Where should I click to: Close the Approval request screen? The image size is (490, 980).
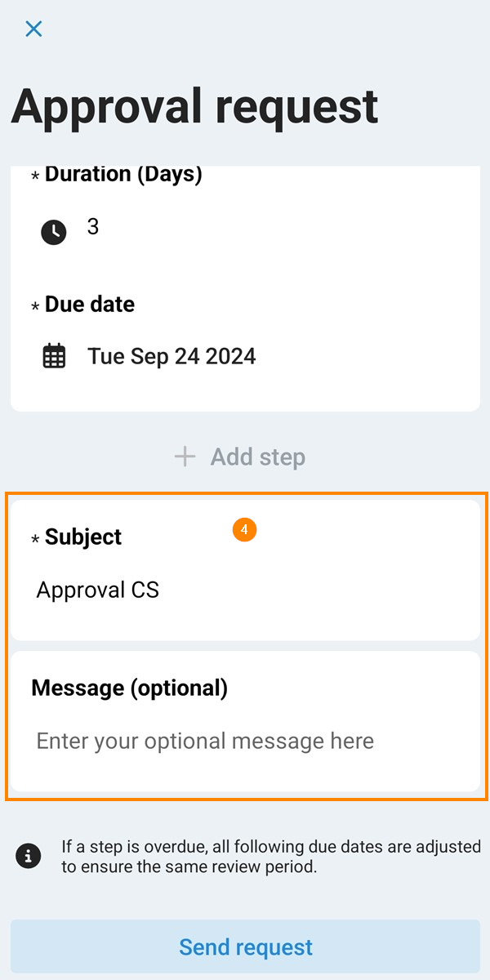(x=33, y=29)
